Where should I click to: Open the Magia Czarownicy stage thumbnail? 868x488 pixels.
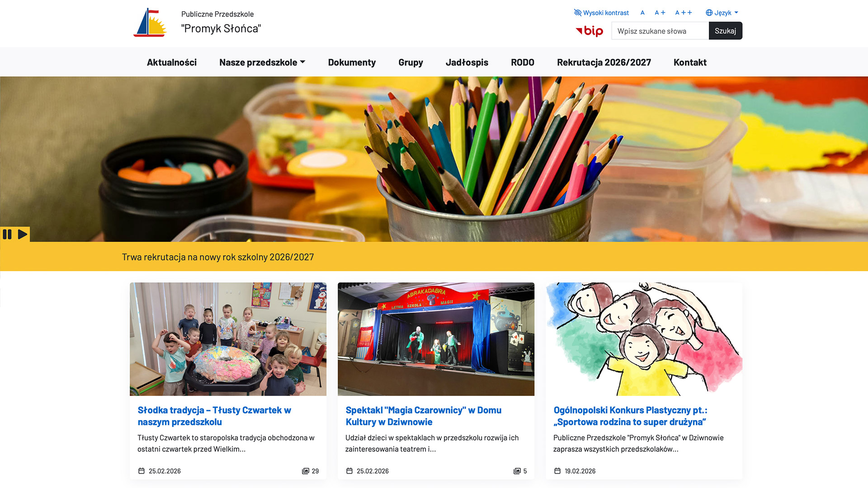point(436,339)
